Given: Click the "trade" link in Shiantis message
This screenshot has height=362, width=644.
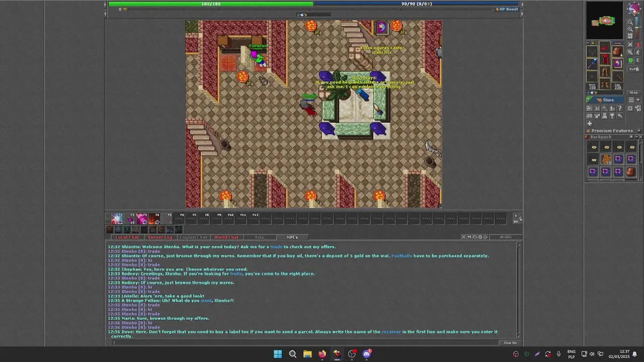Looking at the screenshot, I should pyautogui.click(x=276, y=247).
